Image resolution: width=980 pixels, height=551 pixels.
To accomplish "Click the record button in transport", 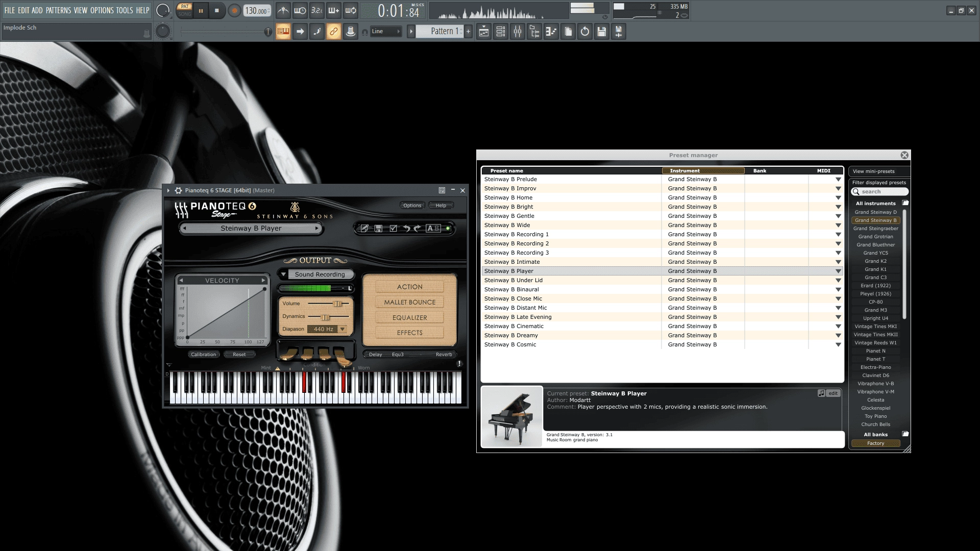I will tap(235, 11).
